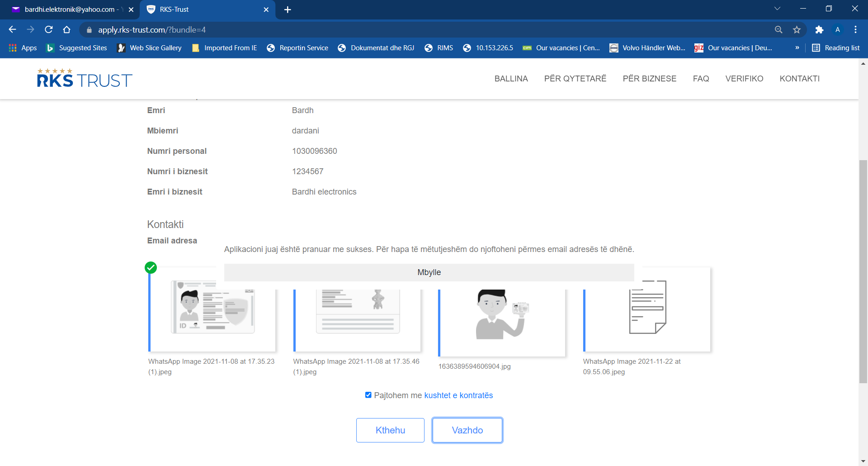
Task: Open 10.153.226.5 bookmark
Action: click(488, 48)
